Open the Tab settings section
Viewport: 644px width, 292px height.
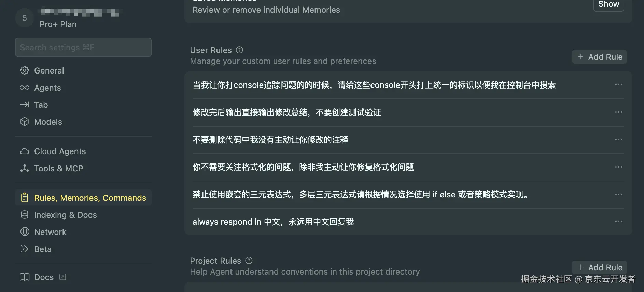(x=41, y=105)
